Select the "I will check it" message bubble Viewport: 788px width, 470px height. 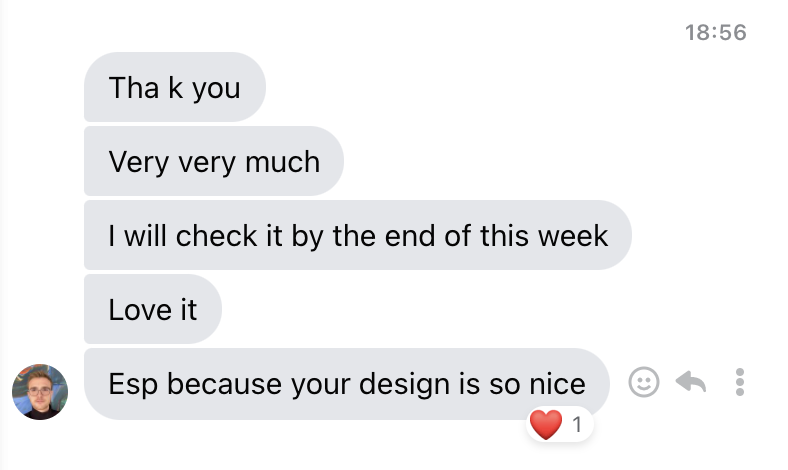click(x=357, y=236)
